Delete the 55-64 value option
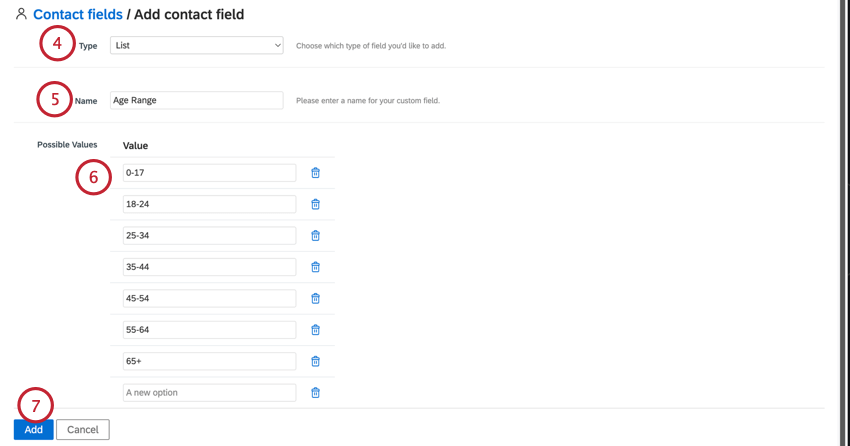Viewport: 850px width, 446px height. [x=315, y=330]
